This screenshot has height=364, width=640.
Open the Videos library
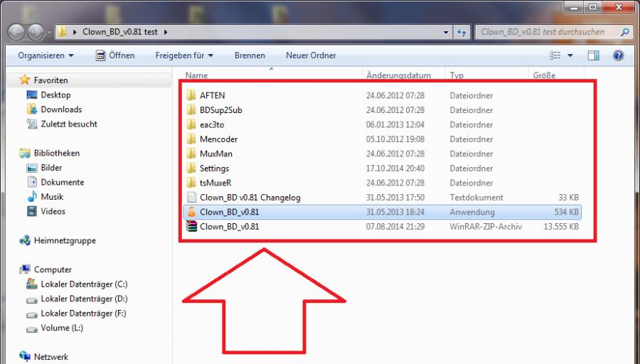53,211
